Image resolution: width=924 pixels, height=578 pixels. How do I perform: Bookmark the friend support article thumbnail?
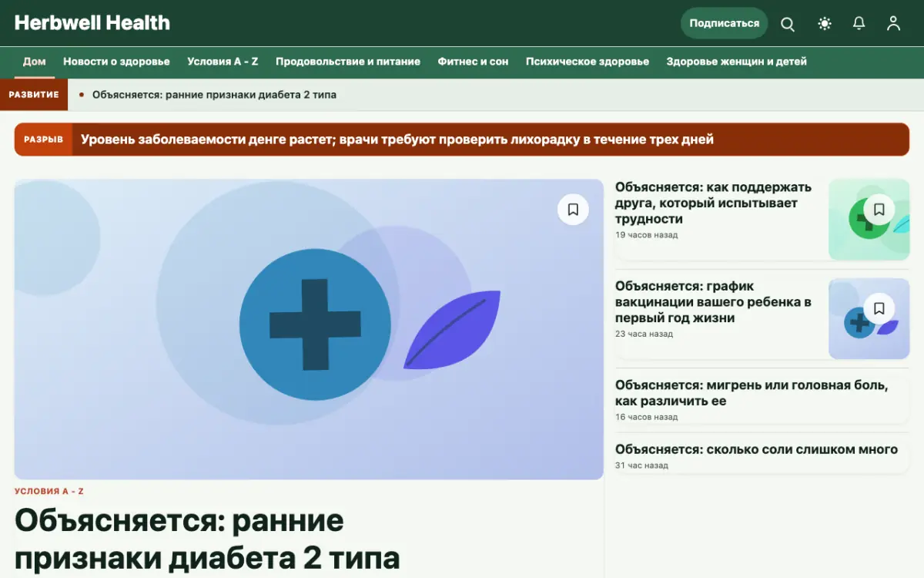879,210
